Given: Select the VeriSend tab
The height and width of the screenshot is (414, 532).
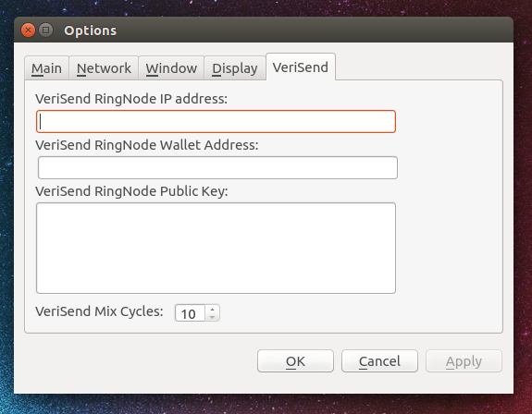Looking at the screenshot, I should point(301,67).
